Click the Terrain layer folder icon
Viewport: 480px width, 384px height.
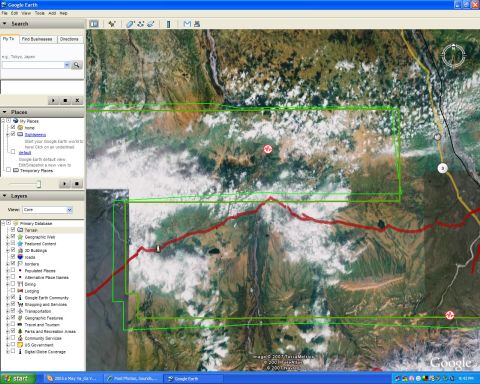point(20,230)
